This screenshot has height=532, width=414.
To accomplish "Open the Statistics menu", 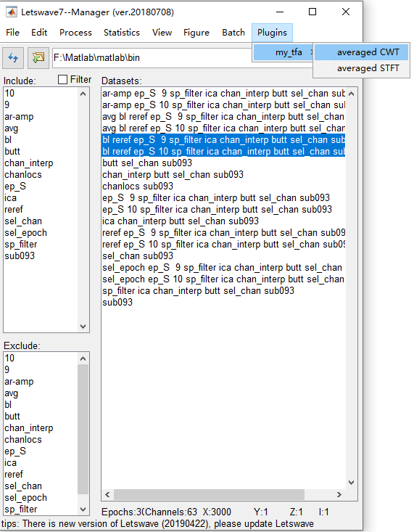I will click(122, 33).
